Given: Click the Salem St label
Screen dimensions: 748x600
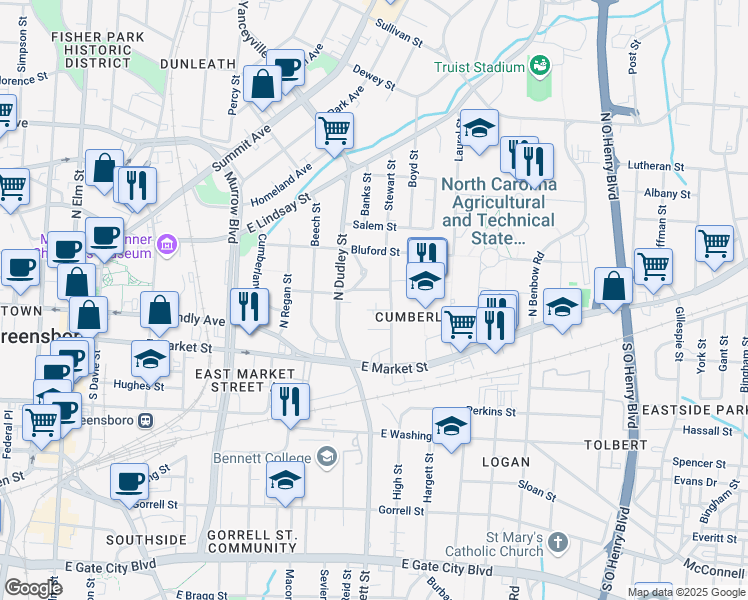Looking at the screenshot, I should tap(374, 226).
